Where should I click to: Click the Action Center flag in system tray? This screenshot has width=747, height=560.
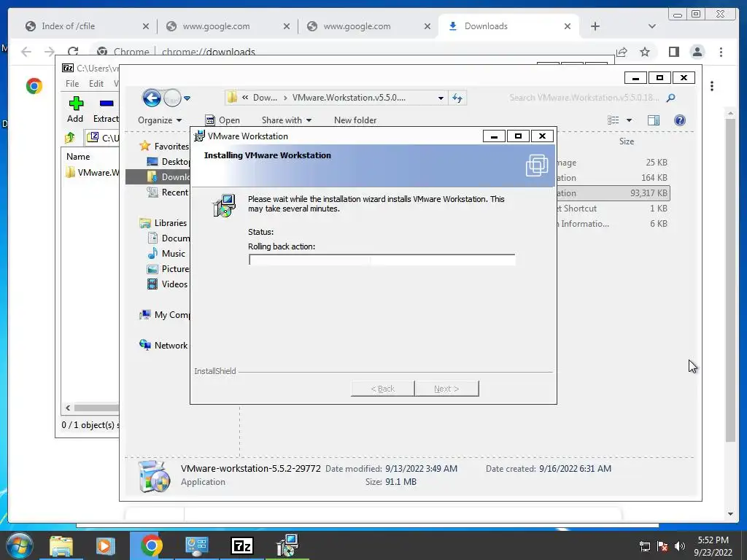coord(662,546)
